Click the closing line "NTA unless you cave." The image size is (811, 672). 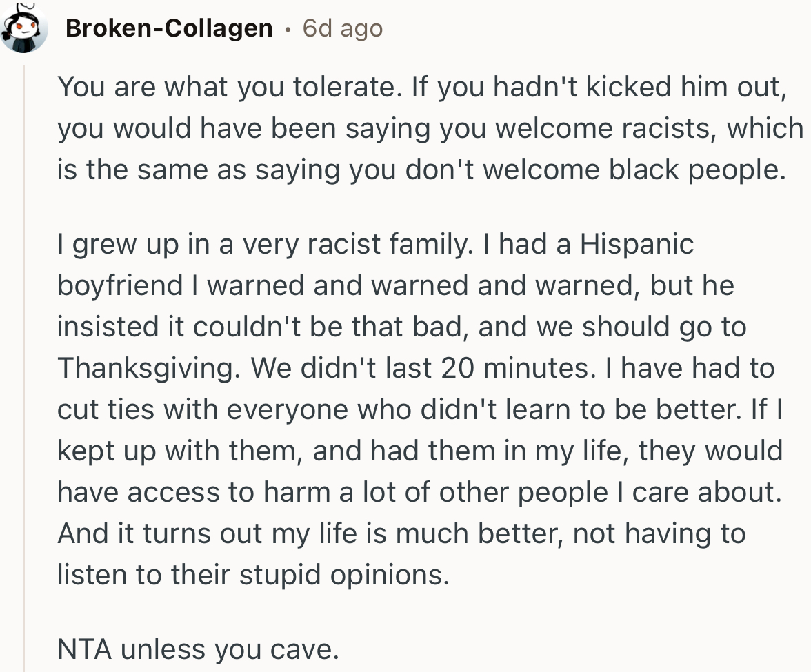[x=199, y=649]
